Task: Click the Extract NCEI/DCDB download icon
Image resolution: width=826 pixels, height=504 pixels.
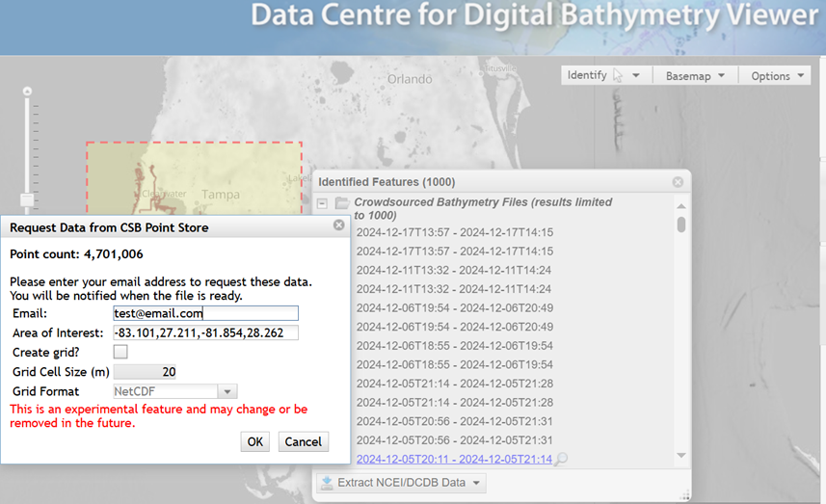Action: 326,483
